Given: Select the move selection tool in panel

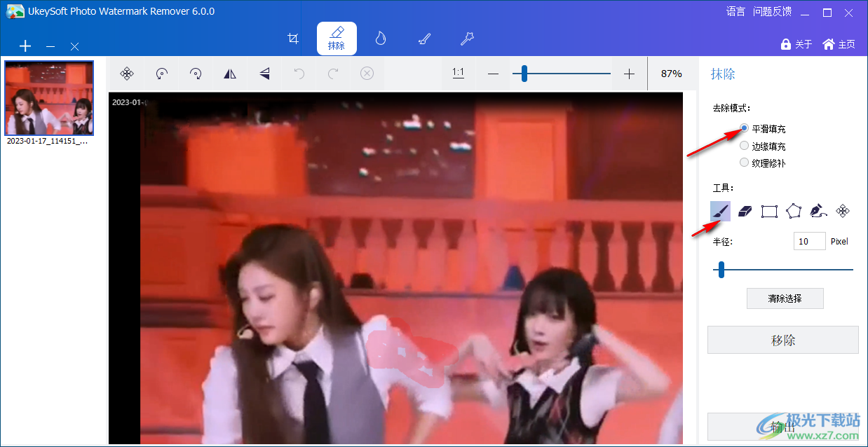Looking at the screenshot, I should tap(843, 211).
